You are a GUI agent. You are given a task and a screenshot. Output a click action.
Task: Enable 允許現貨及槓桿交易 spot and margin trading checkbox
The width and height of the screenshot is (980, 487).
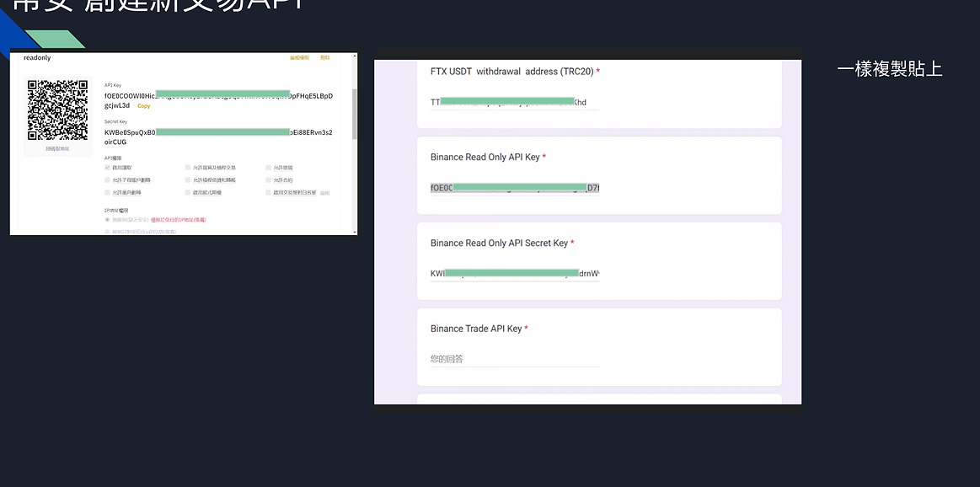pos(188,168)
